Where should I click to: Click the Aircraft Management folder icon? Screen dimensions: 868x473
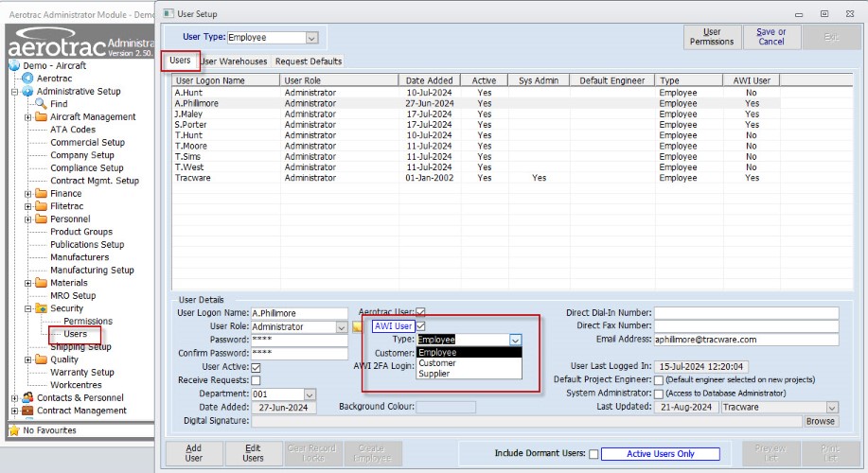coord(41,116)
